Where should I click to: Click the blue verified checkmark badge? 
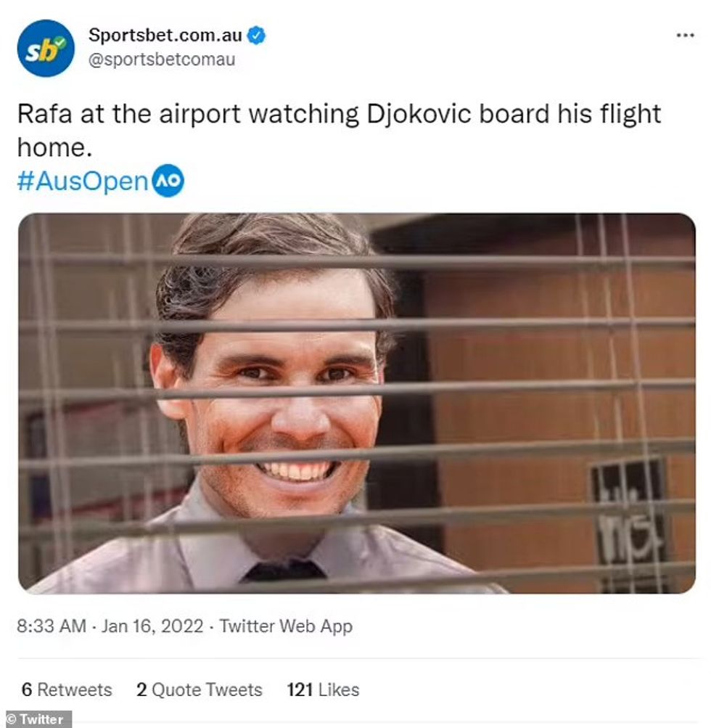256,36
